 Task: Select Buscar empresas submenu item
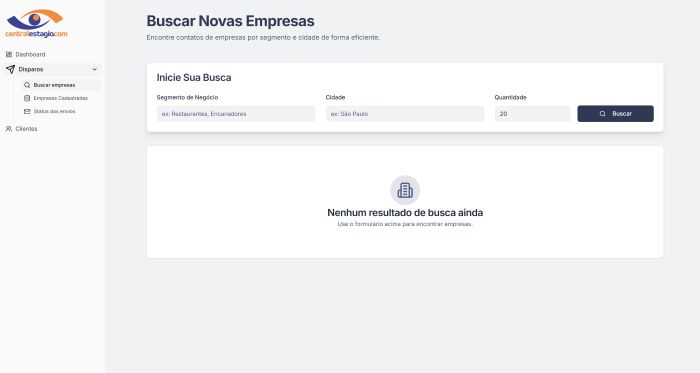61,85
